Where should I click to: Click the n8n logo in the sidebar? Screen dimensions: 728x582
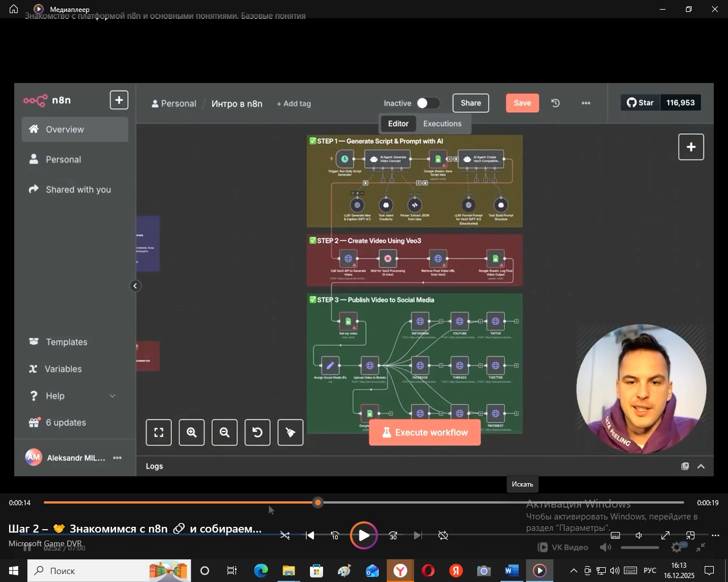pyautogui.click(x=47, y=101)
